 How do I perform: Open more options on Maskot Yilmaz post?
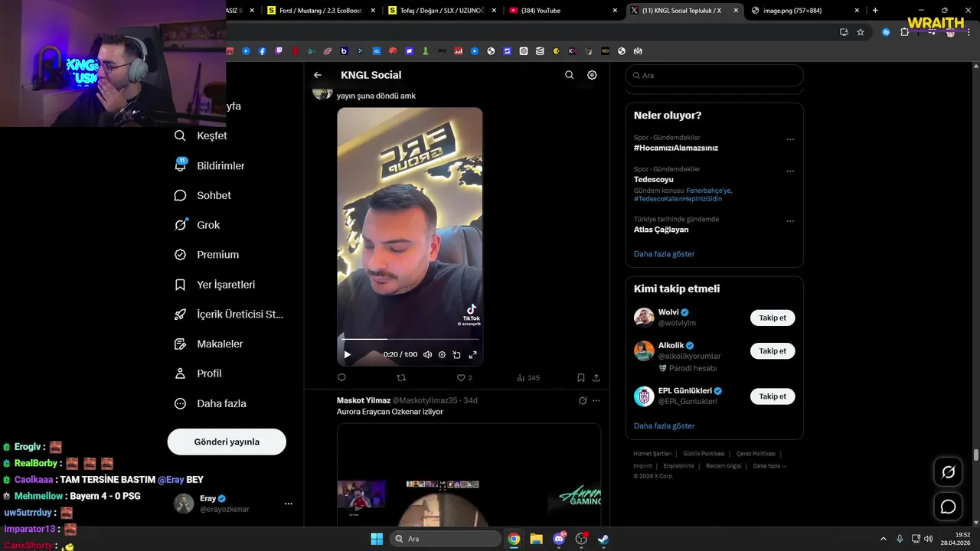coord(596,400)
